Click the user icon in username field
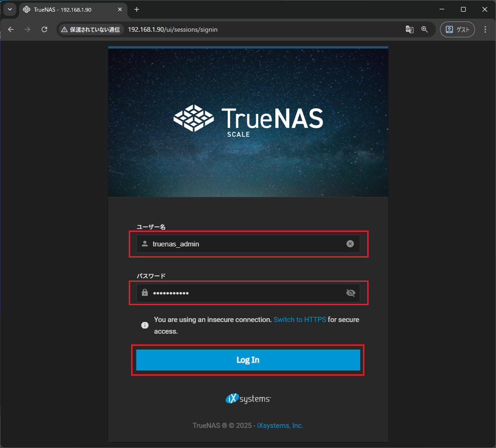The height and width of the screenshot is (448, 496). (145, 244)
